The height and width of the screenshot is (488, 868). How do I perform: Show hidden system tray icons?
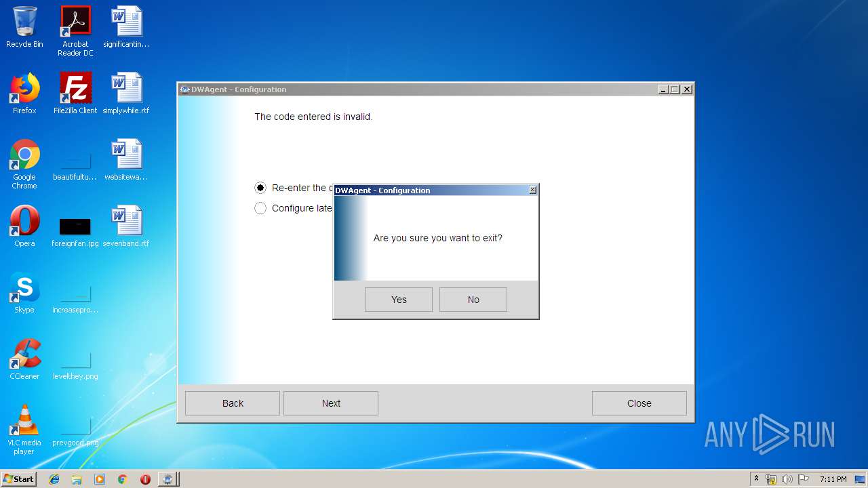756,479
